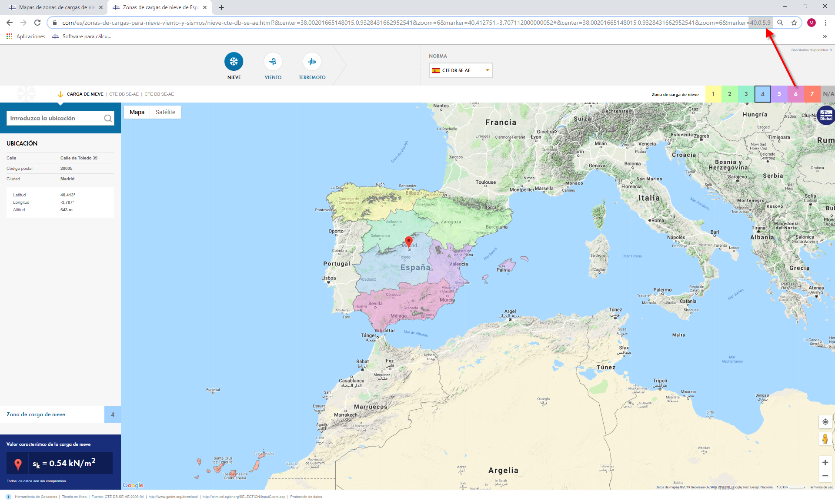The width and height of the screenshot is (835, 504).
Task: Click the red Madrid map marker
Action: pos(408,241)
